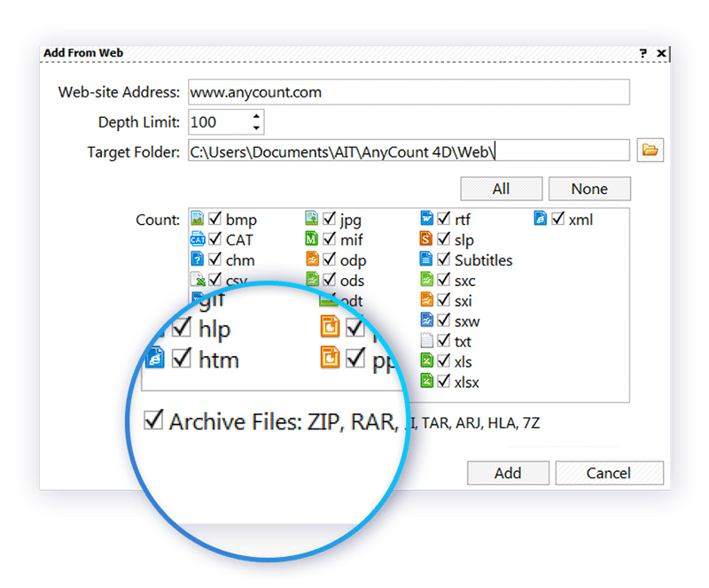Toggle the chm checkbox

tap(215, 259)
